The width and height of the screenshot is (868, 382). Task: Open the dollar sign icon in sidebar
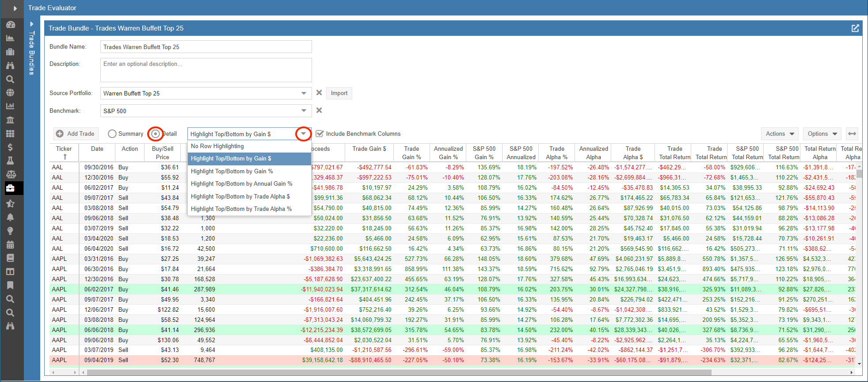point(11,147)
